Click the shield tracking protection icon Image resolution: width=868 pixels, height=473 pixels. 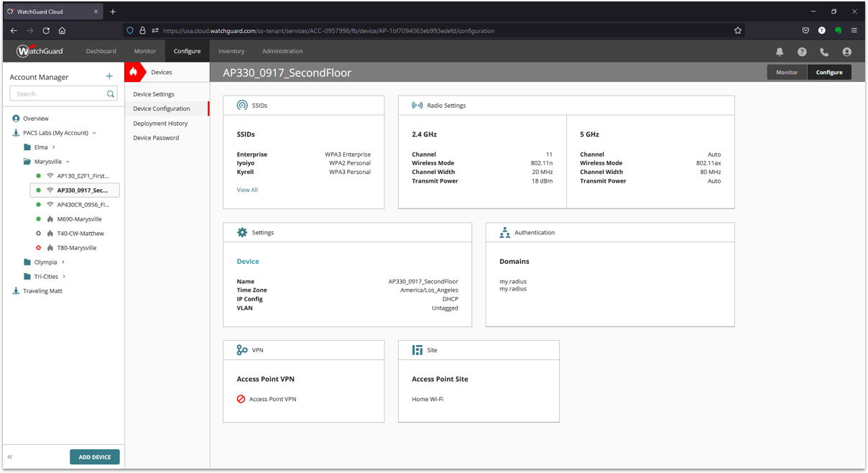(x=130, y=31)
